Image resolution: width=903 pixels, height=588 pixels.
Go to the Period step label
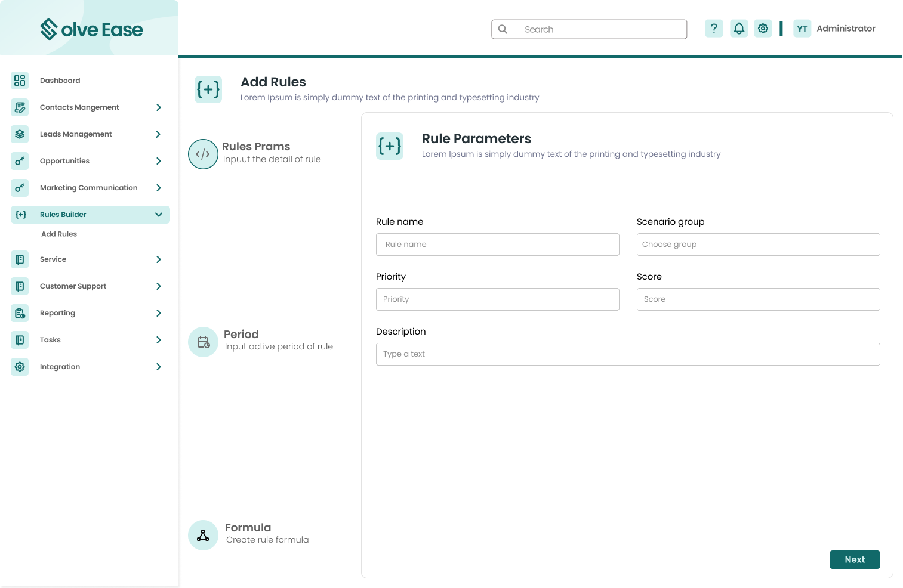241,335
